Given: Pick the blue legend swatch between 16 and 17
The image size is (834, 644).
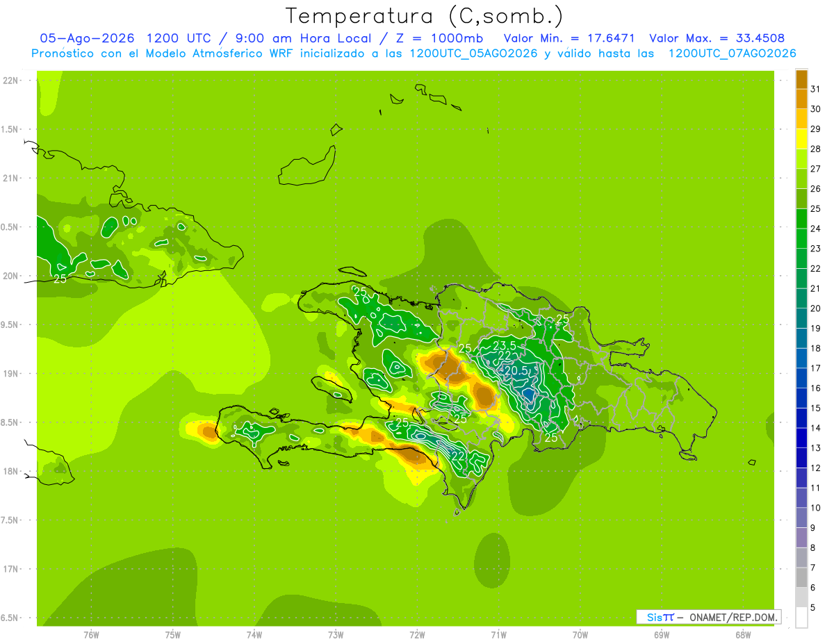Looking at the screenshot, I should tap(801, 378).
